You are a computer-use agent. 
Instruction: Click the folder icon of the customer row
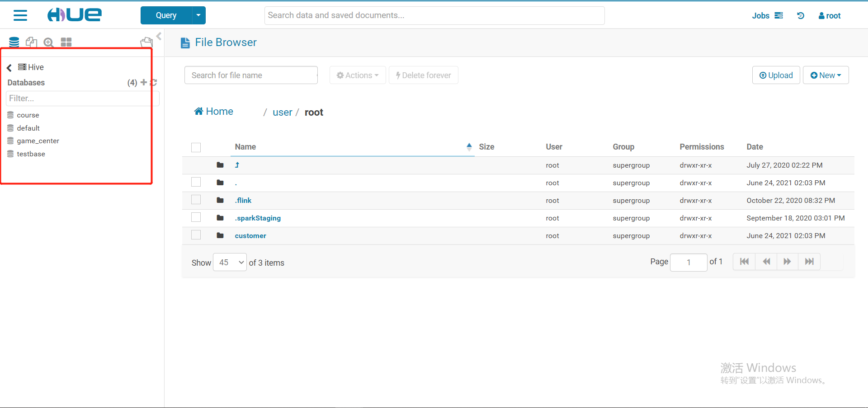(220, 235)
